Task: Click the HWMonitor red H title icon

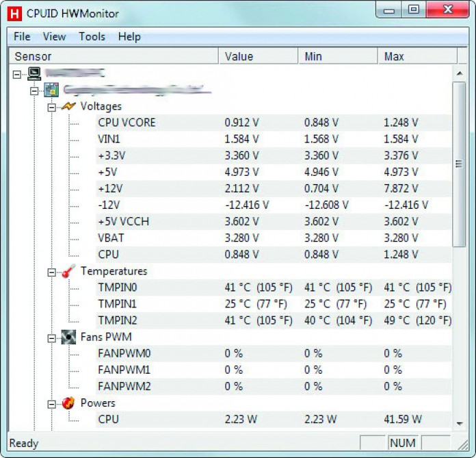Action: [x=14, y=12]
